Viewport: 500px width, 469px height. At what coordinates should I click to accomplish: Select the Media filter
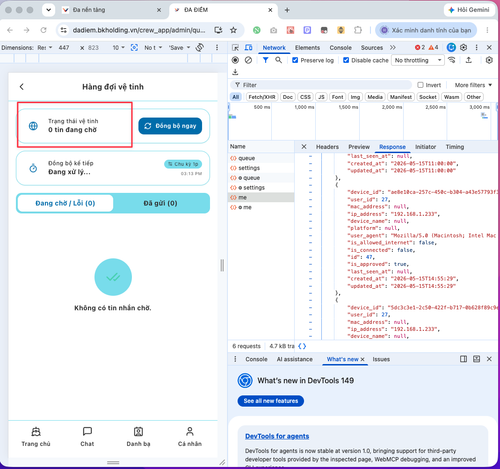(x=375, y=97)
